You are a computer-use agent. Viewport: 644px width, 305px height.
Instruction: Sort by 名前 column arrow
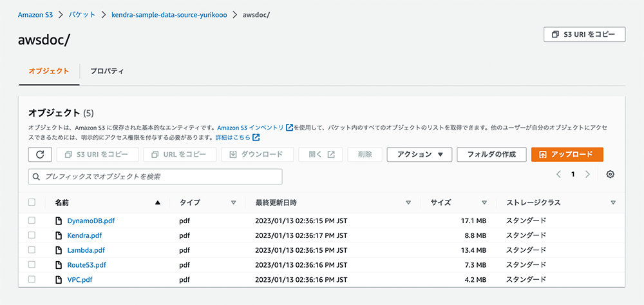(157, 202)
